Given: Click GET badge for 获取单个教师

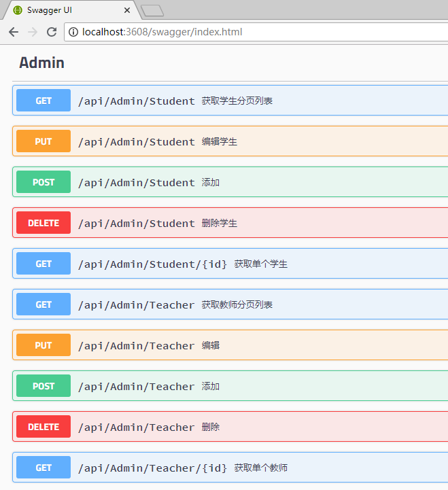Looking at the screenshot, I should (x=44, y=468).
